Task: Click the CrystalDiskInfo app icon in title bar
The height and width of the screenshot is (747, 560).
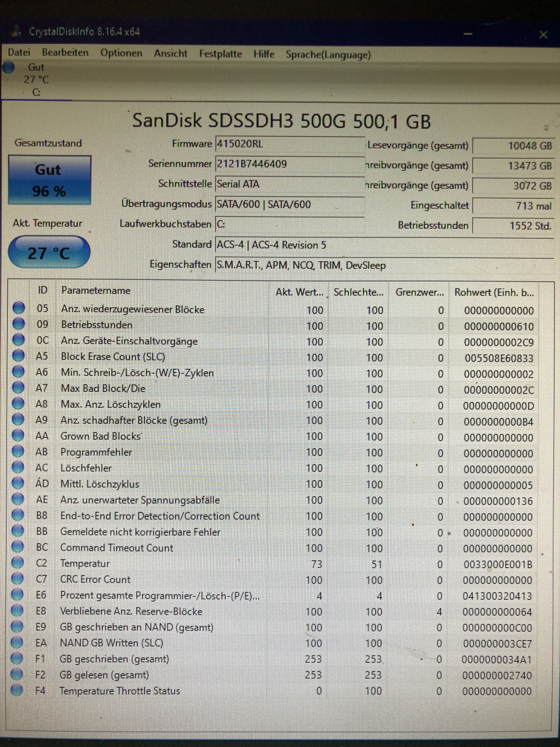Action: [16, 31]
